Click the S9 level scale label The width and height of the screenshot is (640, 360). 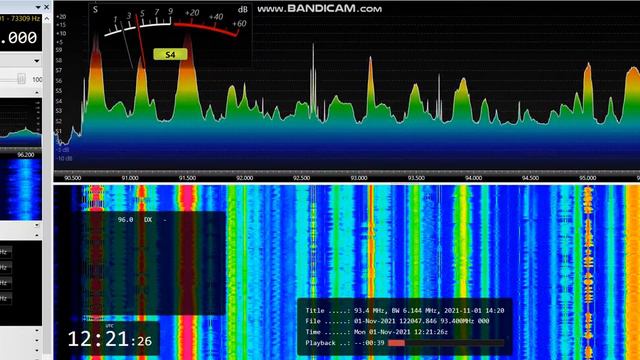coord(59,50)
